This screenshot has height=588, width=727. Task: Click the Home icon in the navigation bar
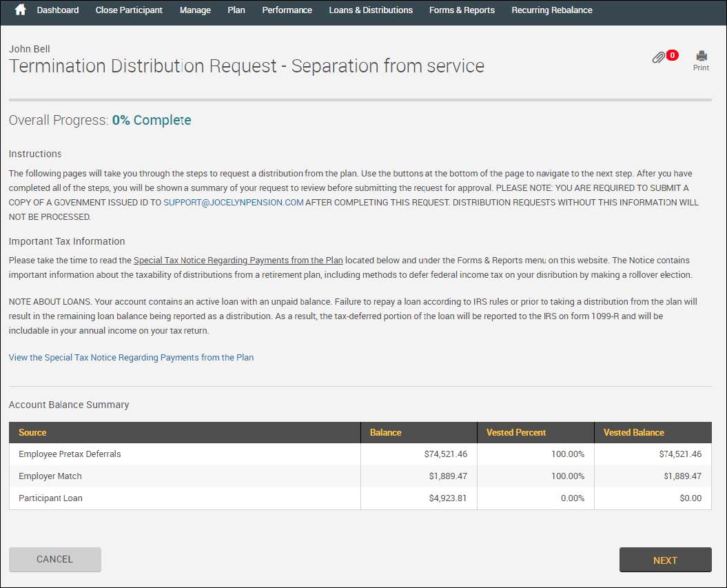click(x=20, y=10)
